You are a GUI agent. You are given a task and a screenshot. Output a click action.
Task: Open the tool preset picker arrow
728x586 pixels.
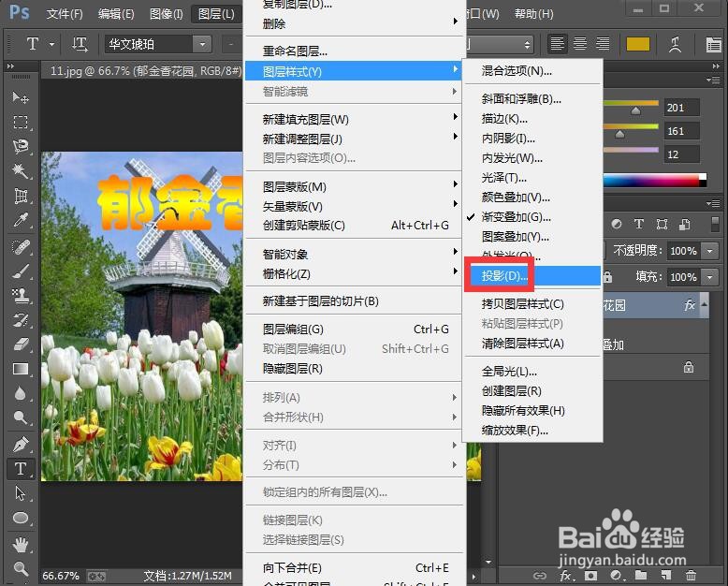click(x=52, y=45)
